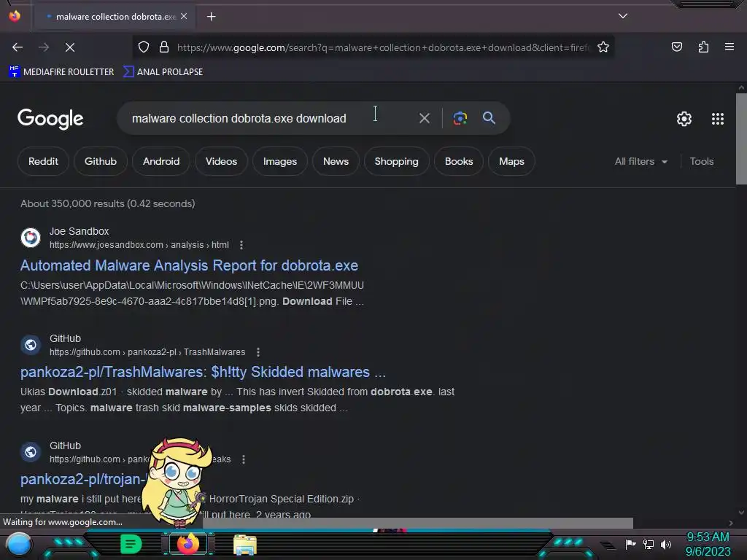Image resolution: width=747 pixels, height=560 pixels.
Task: Open TrashMalwares result three-dot menu
Action: coord(258,352)
